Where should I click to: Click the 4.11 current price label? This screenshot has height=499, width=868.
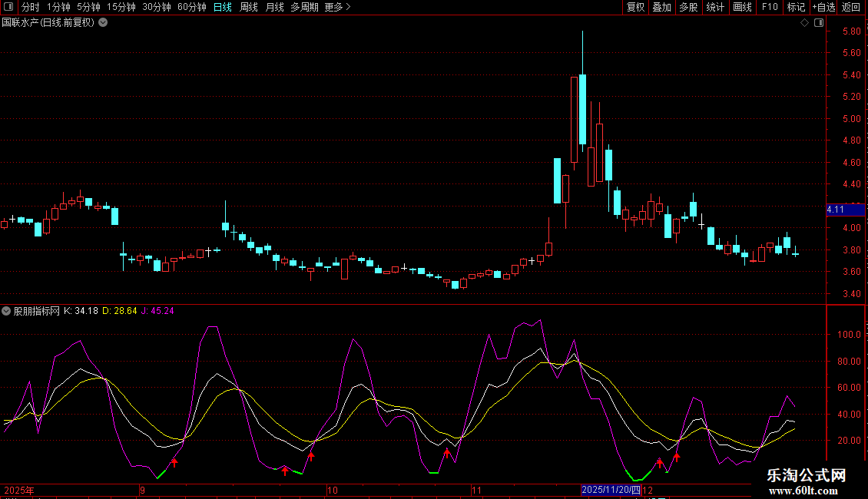(836, 209)
